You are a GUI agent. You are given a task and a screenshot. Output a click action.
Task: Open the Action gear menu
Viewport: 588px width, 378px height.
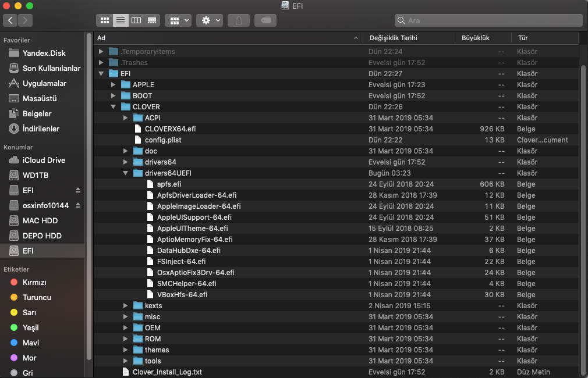pyautogui.click(x=210, y=20)
